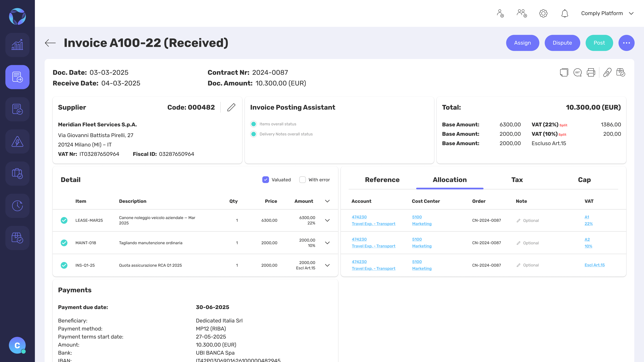Expand the MAINT-018 row details
Image resolution: width=644 pixels, height=362 pixels.
tap(327, 243)
